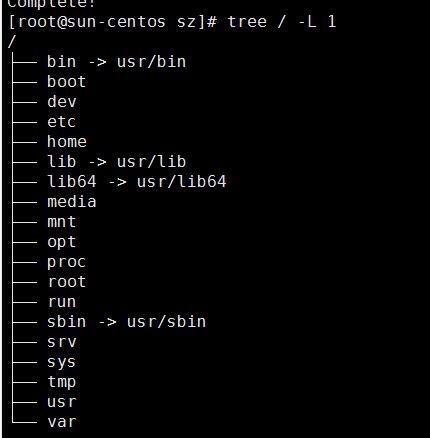Click the mnt directory name
430x438 pixels.
tap(62, 222)
